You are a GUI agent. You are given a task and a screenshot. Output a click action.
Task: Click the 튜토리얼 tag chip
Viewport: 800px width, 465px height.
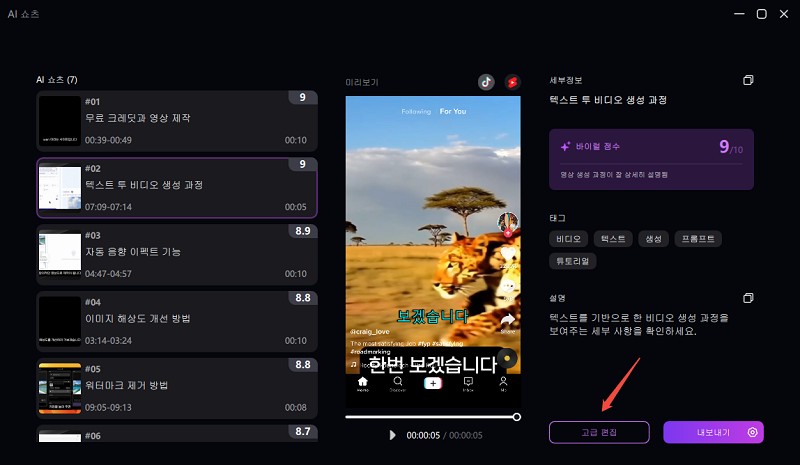(x=573, y=261)
